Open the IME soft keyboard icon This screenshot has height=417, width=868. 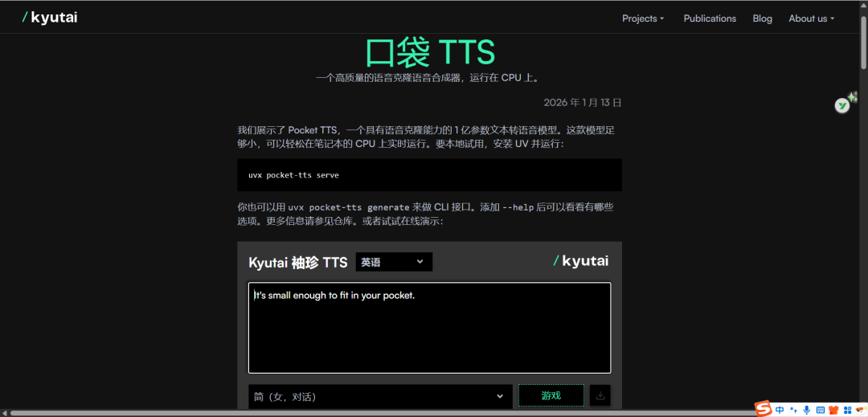[821, 411]
